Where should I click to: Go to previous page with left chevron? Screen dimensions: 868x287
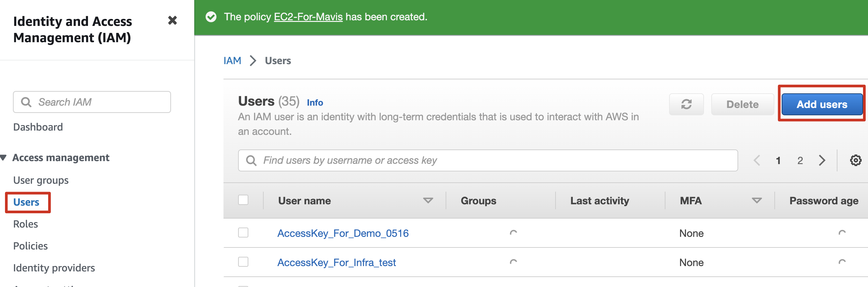tap(756, 160)
